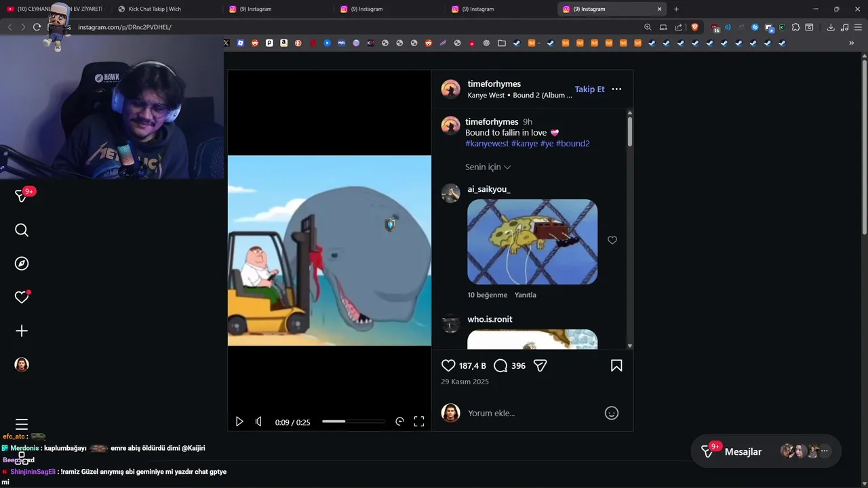Click the #bound2 hashtag
This screenshot has height=488, width=868.
[x=573, y=144]
